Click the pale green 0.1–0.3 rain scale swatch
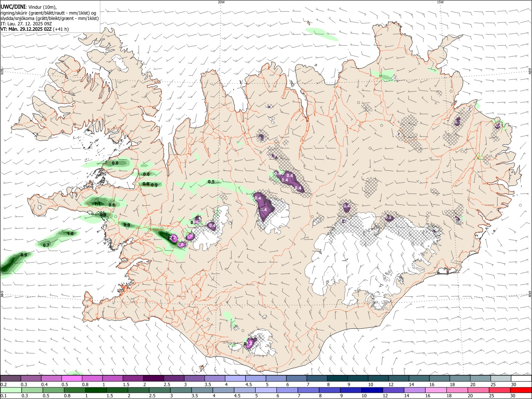 (x=10, y=390)
